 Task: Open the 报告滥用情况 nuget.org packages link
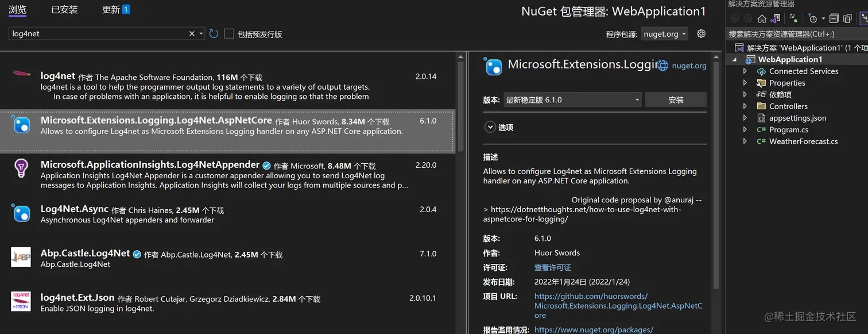coord(594,330)
